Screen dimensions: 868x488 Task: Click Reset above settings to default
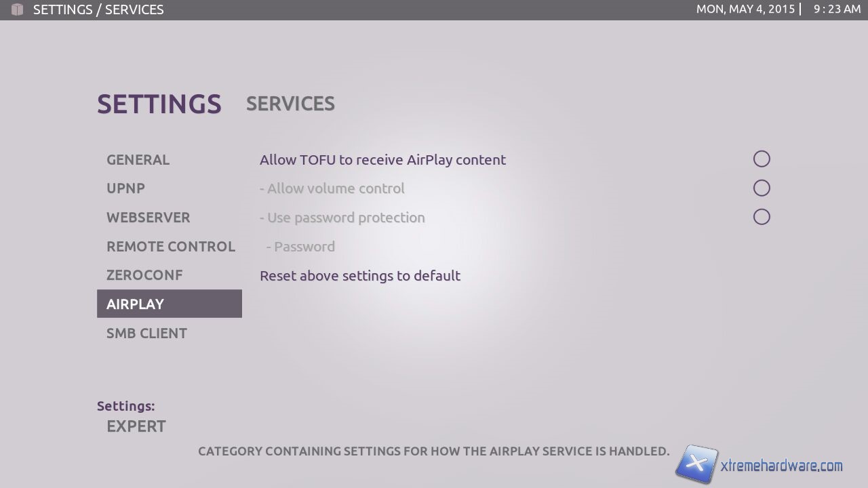point(360,276)
